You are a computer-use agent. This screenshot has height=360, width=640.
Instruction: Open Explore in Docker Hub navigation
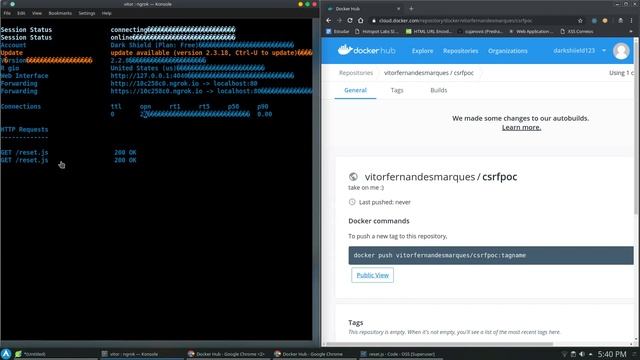(422, 51)
